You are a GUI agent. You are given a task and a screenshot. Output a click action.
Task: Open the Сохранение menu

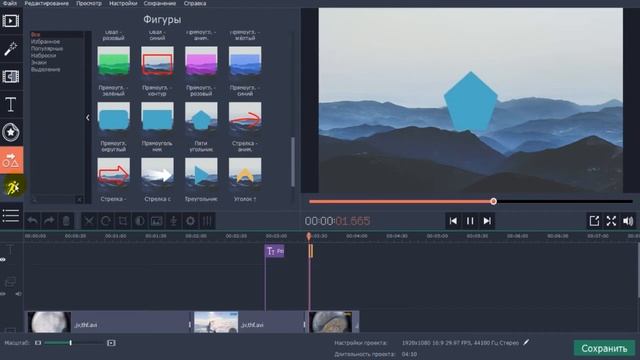click(x=160, y=3)
